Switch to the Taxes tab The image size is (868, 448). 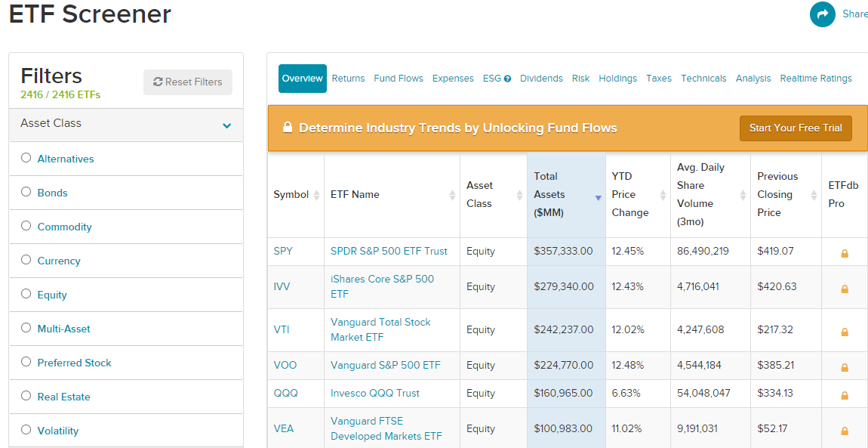tap(659, 79)
